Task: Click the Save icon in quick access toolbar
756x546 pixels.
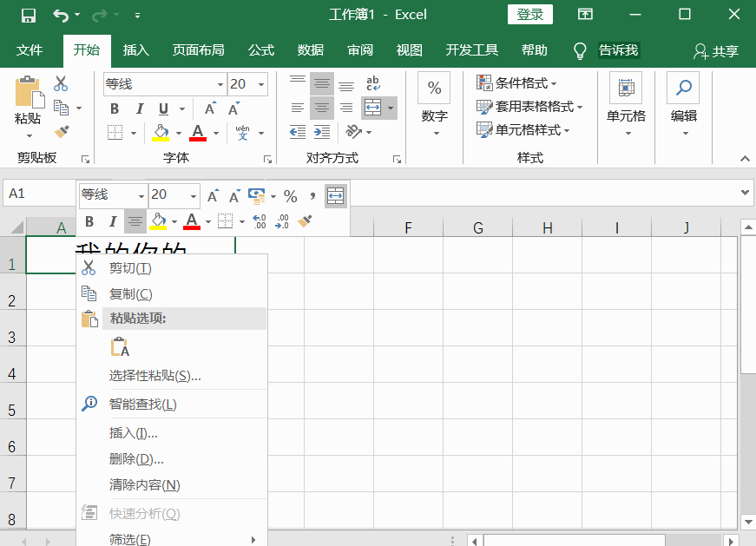Action: pos(29,14)
